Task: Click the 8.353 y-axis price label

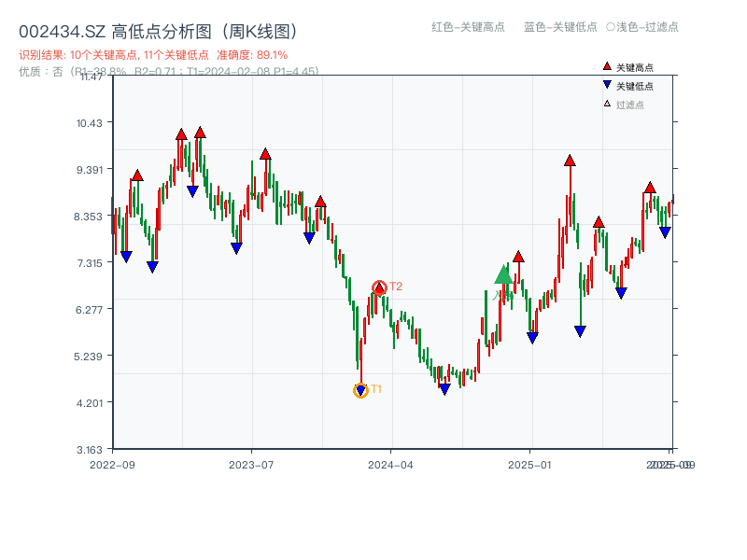Action: click(88, 217)
